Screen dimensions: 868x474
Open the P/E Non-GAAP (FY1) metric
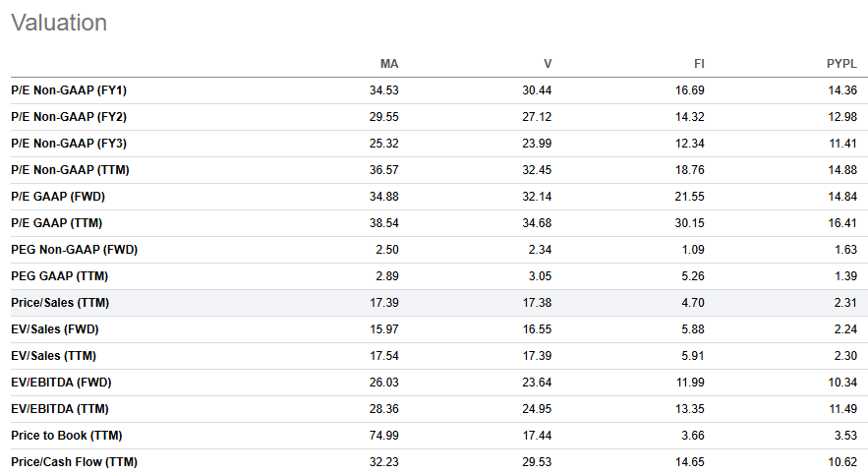(x=69, y=90)
